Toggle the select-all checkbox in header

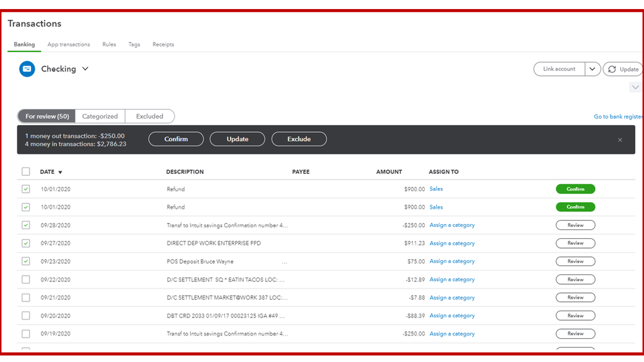click(x=26, y=171)
